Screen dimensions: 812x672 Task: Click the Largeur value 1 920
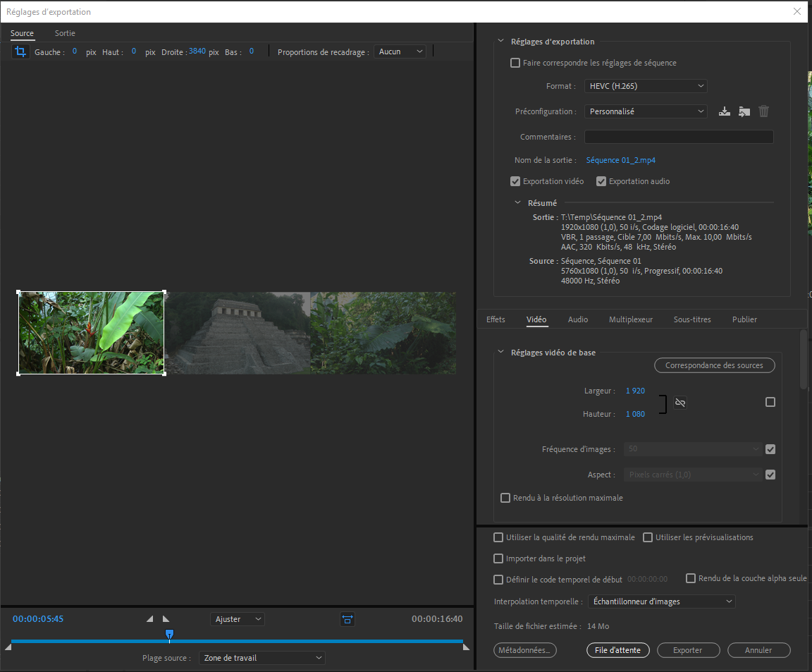[x=635, y=391]
